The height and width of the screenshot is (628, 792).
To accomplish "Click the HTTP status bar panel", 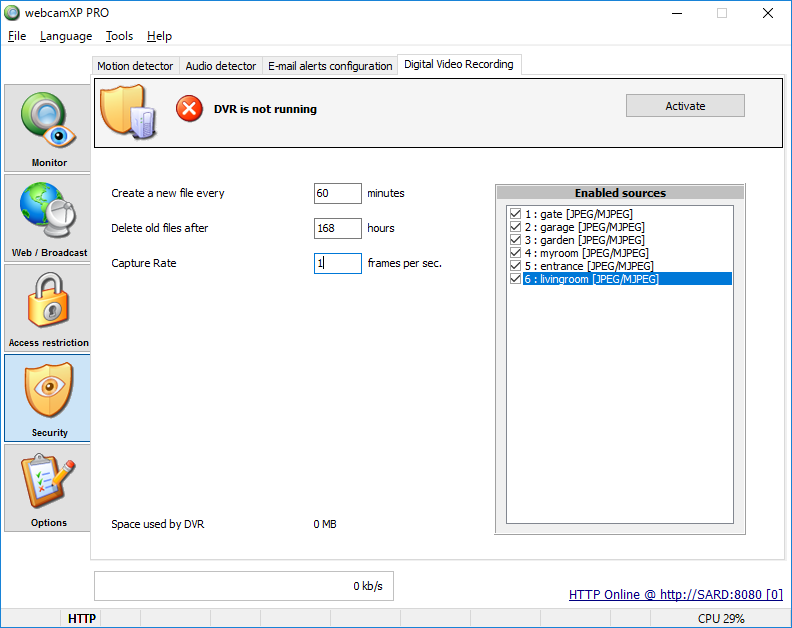I will [x=81, y=619].
